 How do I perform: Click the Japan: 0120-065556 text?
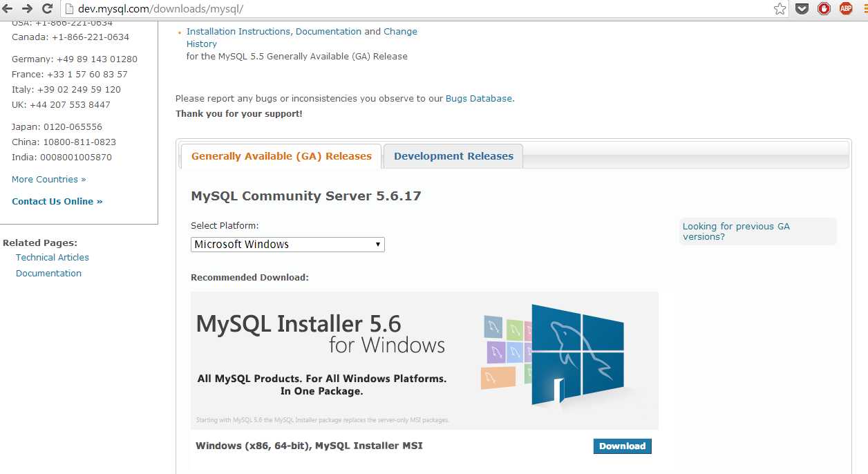(57, 127)
